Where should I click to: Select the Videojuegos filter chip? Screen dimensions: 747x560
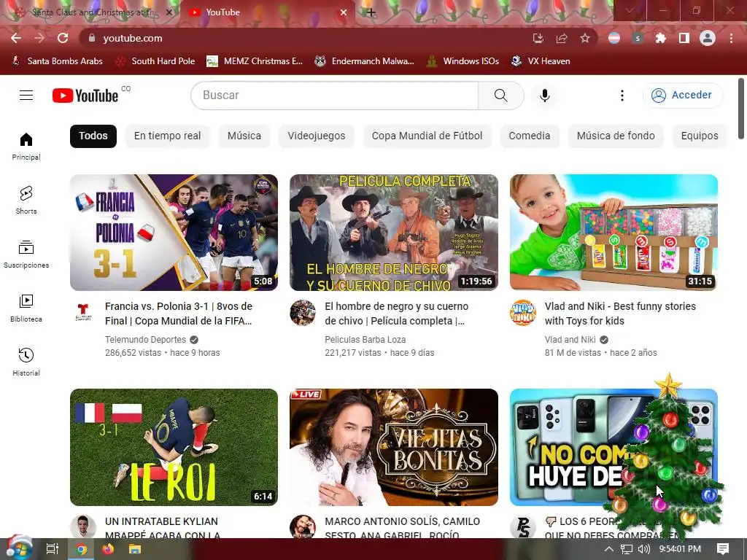point(317,136)
